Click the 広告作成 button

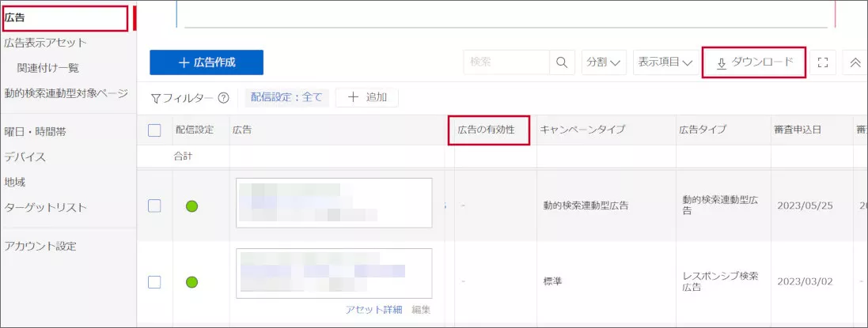207,62
